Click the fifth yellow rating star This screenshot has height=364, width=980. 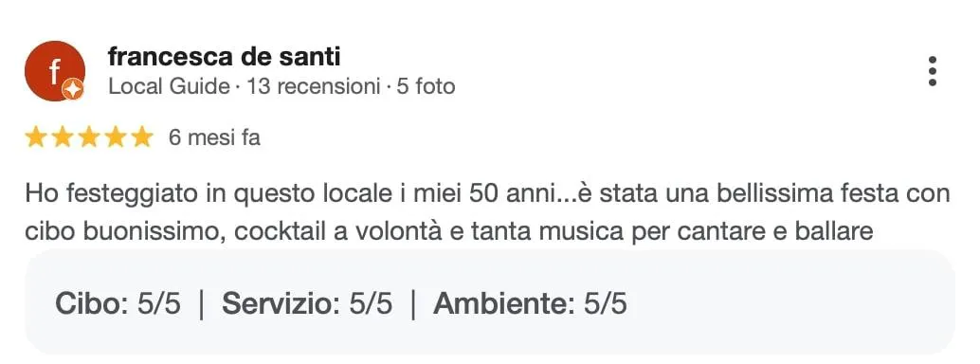[142, 136]
